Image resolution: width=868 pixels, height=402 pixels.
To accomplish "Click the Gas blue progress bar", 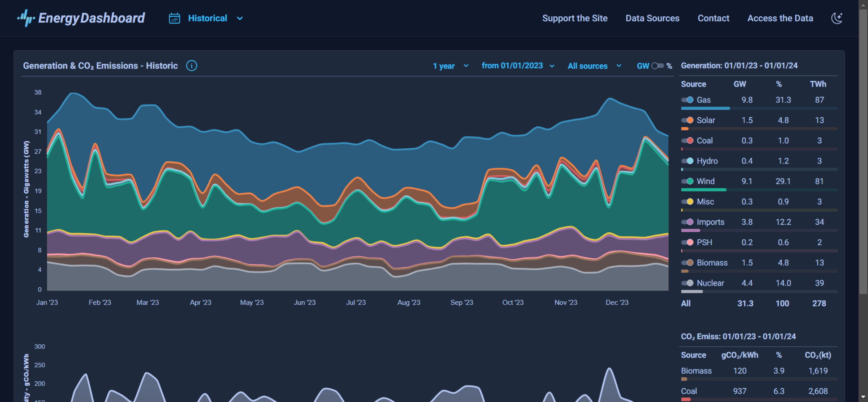I will click(705, 108).
